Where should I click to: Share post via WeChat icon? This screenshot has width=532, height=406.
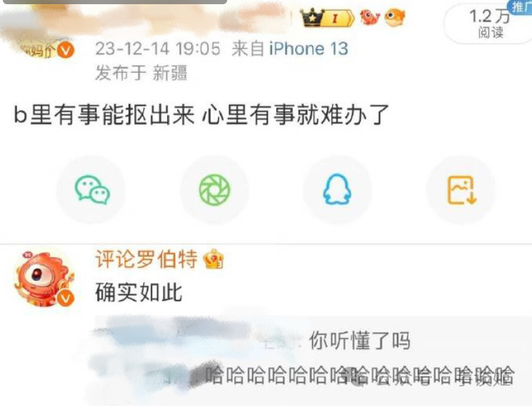(x=92, y=189)
